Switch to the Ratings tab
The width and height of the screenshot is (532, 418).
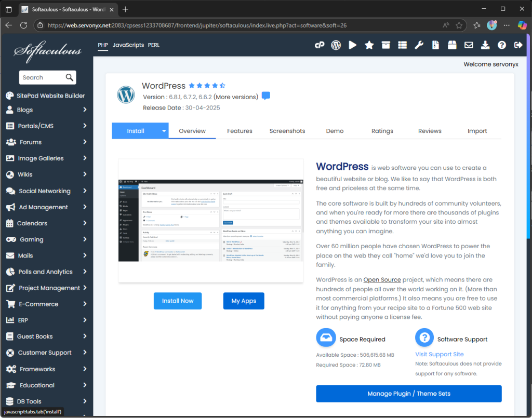[382, 131]
